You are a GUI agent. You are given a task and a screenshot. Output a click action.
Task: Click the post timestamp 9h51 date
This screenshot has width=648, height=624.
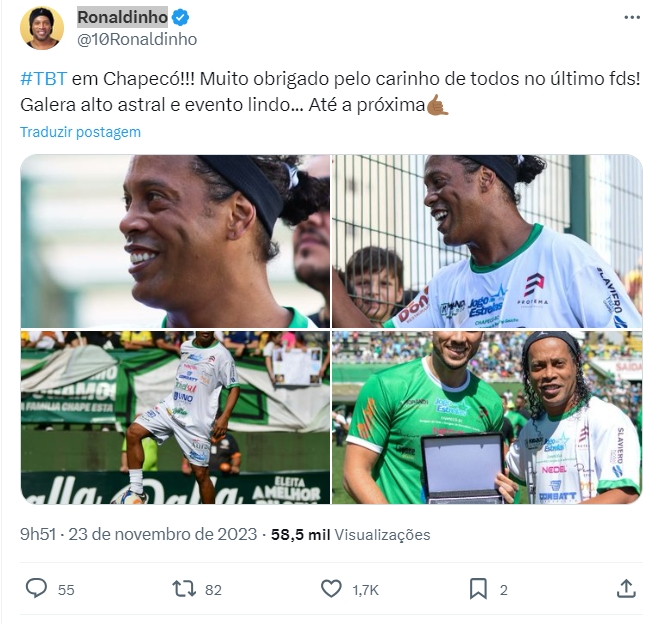[x=138, y=534]
